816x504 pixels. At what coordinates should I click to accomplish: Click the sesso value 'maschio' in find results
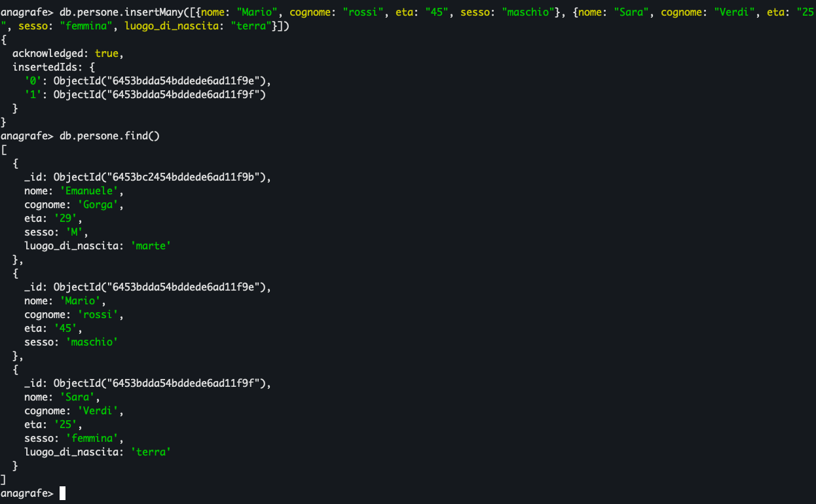(x=92, y=342)
